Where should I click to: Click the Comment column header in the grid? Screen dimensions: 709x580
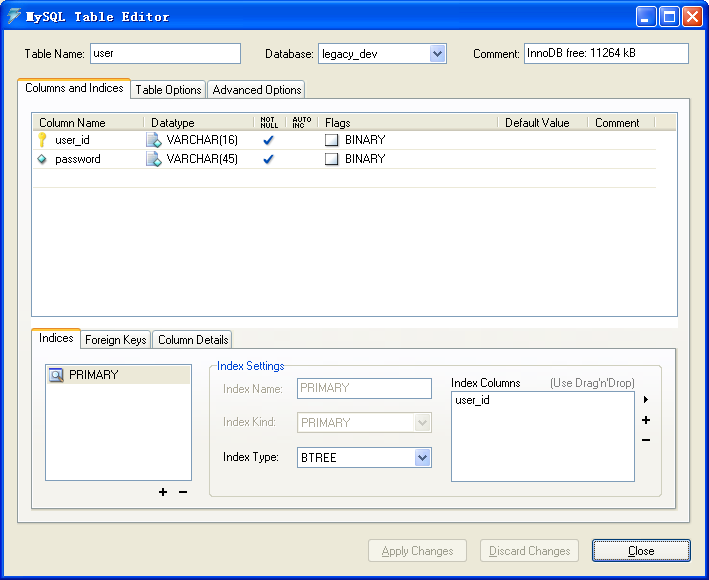pos(621,123)
